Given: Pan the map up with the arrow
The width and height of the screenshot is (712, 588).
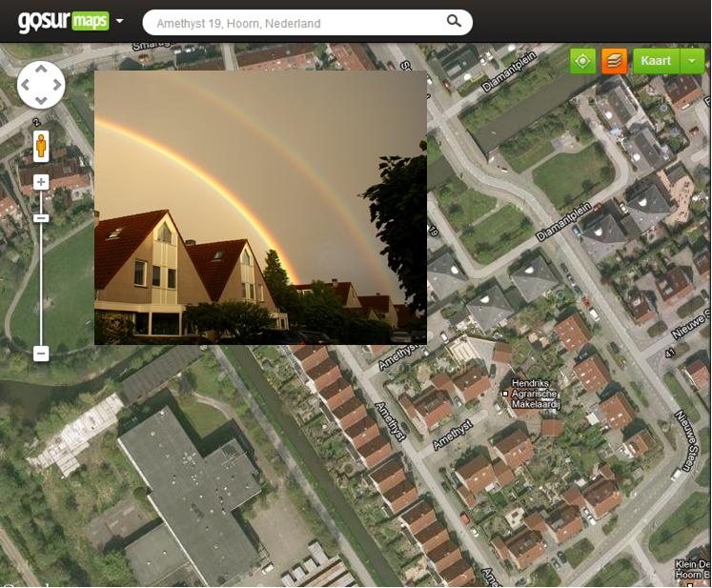Looking at the screenshot, I should 41,69.
